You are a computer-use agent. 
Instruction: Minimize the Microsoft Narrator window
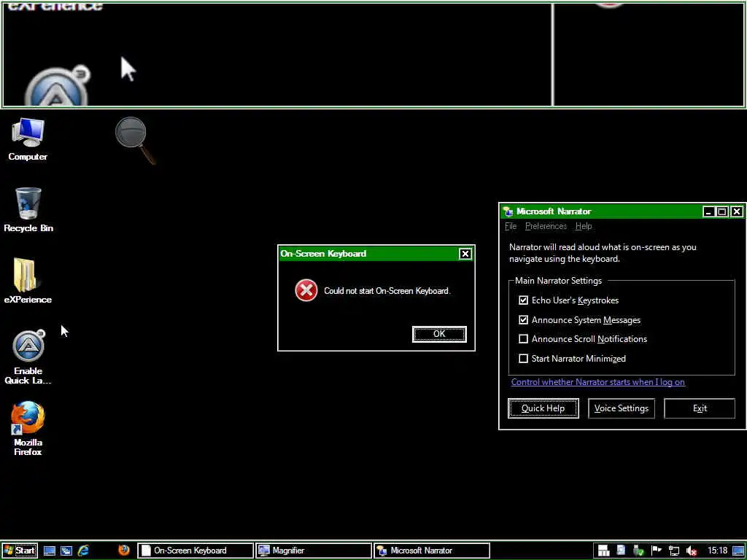(708, 211)
